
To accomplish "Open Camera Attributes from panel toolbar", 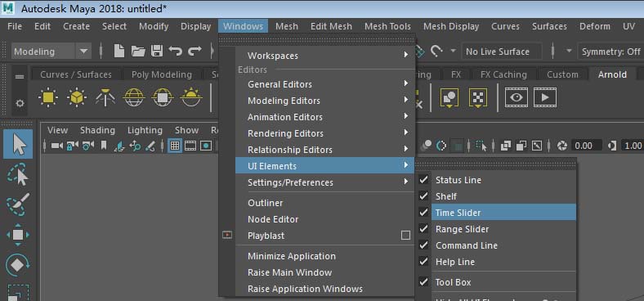I will point(87,146).
